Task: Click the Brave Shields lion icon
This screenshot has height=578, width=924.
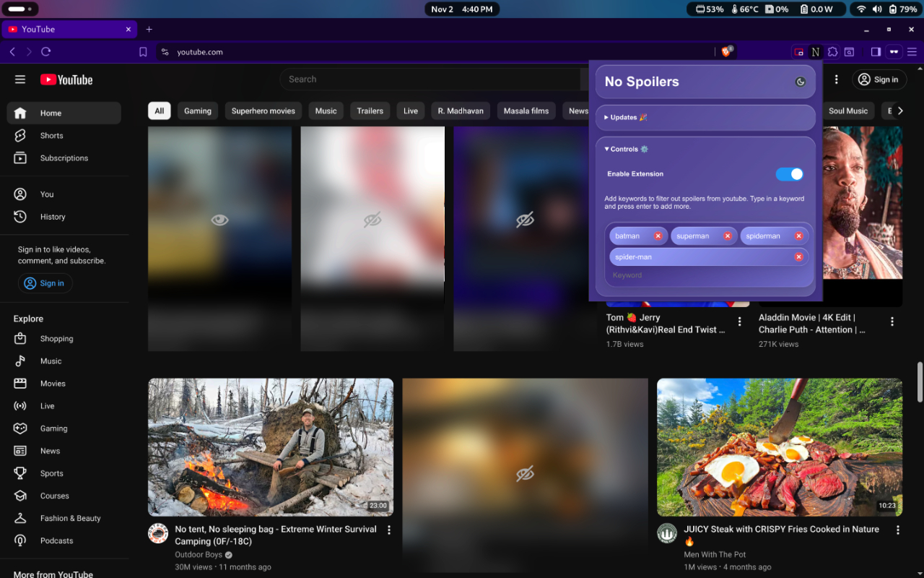Action: [726, 52]
